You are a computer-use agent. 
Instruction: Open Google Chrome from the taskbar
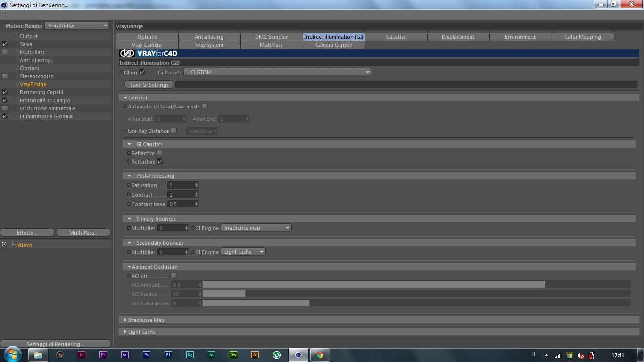click(x=320, y=355)
